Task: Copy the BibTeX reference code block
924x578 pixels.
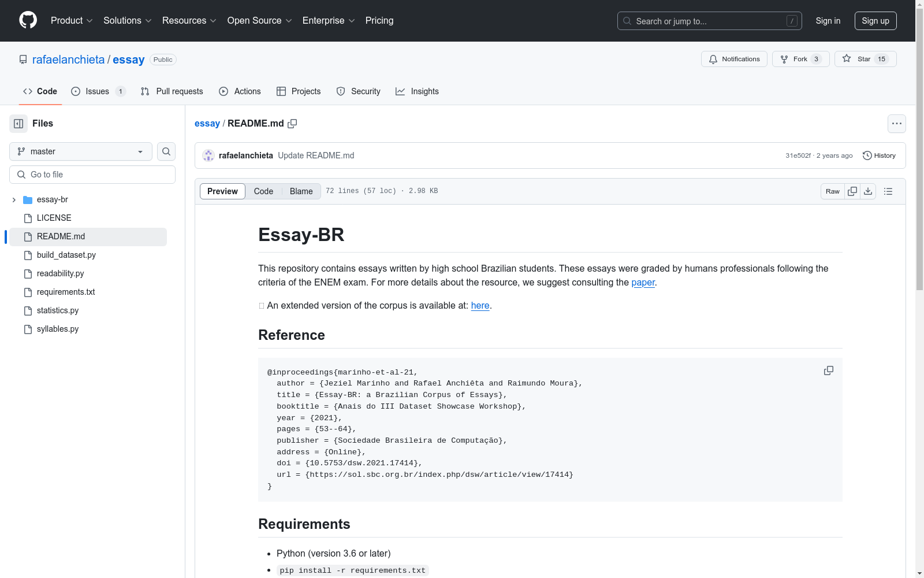Action: point(828,370)
